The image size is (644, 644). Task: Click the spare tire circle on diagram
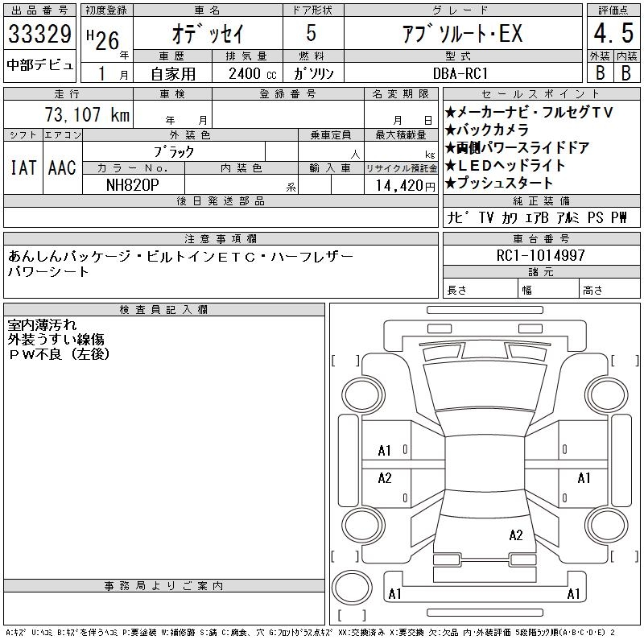[x=352, y=588]
